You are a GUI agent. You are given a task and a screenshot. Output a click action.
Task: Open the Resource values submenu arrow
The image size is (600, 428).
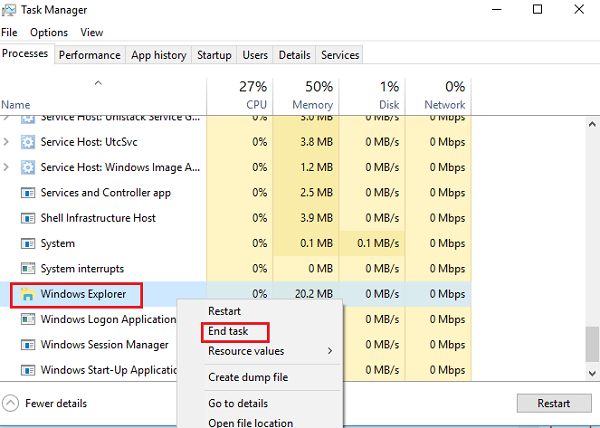330,351
